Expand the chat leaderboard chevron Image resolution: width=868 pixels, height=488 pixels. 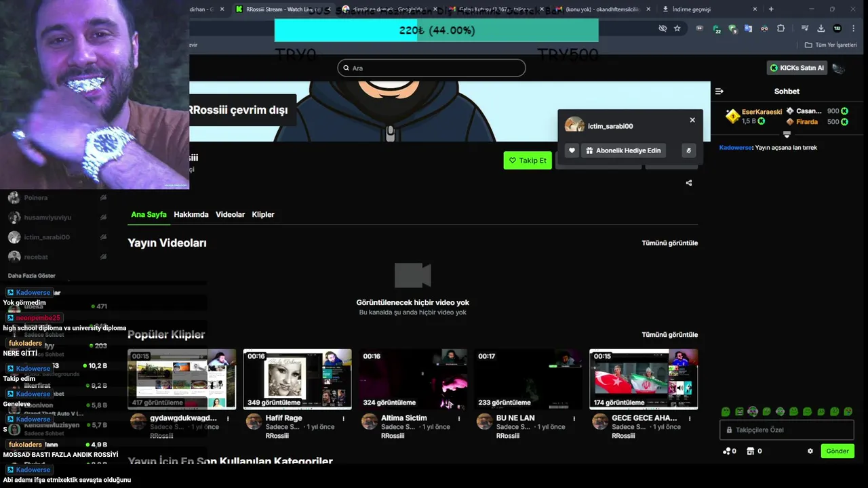click(787, 134)
